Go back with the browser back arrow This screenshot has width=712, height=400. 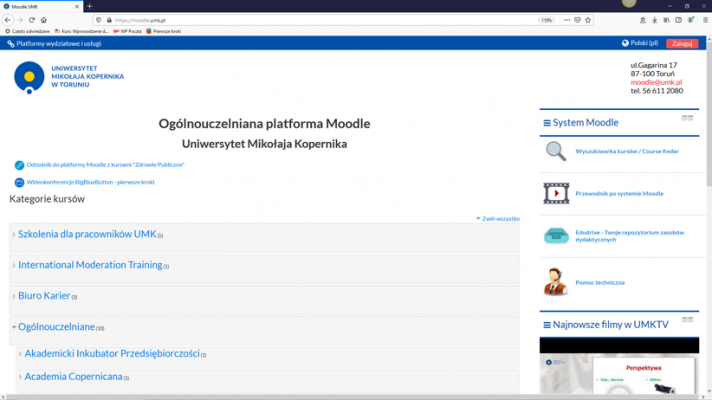pos(8,20)
